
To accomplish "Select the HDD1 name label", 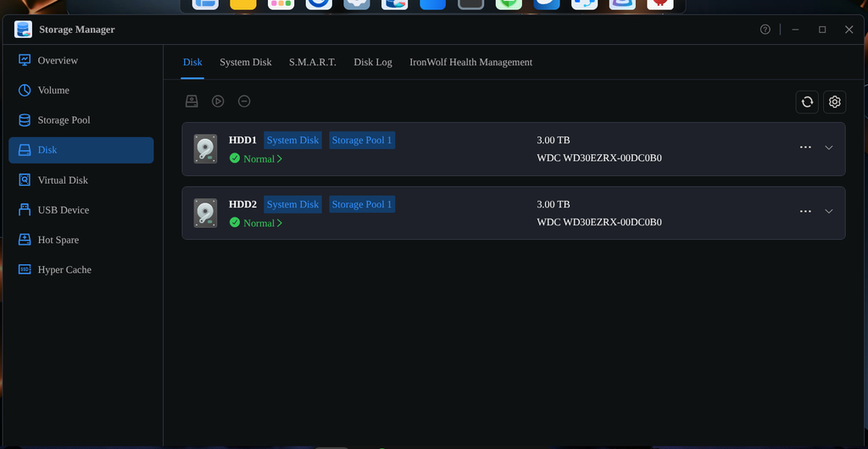I will click(243, 141).
